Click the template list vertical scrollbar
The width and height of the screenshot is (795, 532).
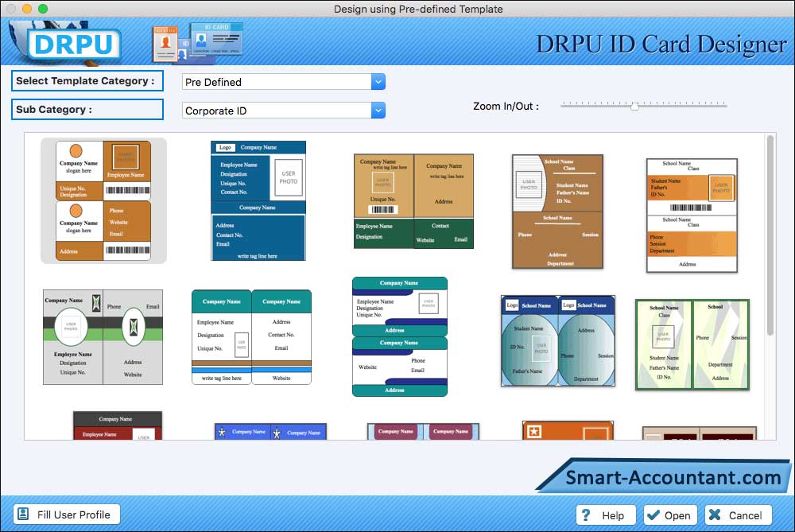770,235
